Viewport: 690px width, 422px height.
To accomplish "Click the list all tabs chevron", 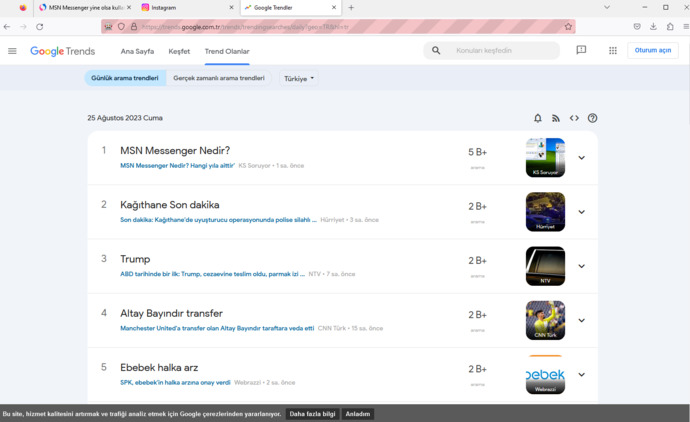I will (x=607, y=7).
